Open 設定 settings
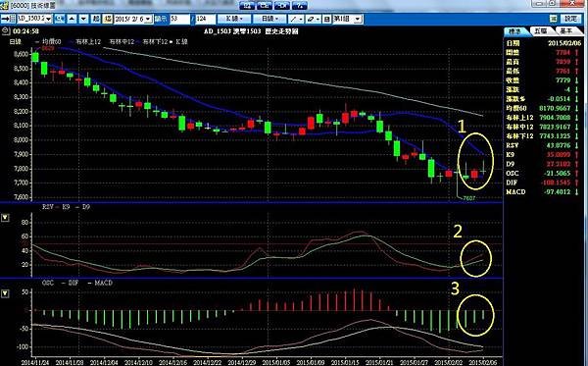588x366 pixels. (570, 19)
